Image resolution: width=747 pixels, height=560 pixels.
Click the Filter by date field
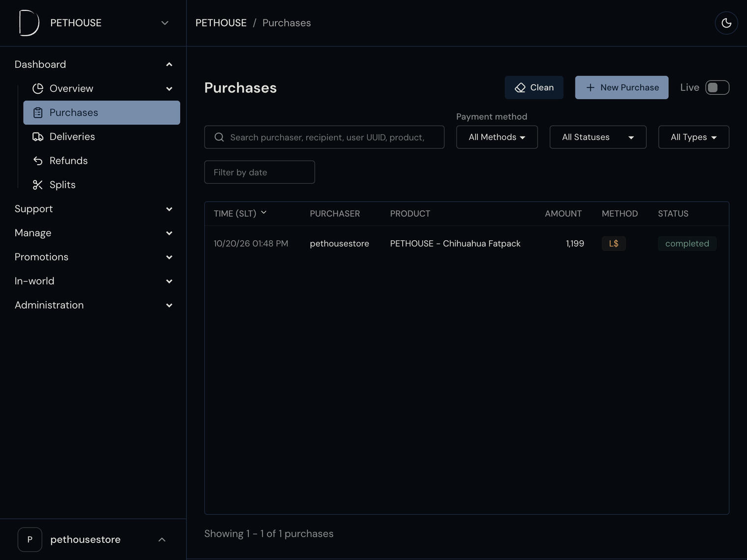coord(259,172)
